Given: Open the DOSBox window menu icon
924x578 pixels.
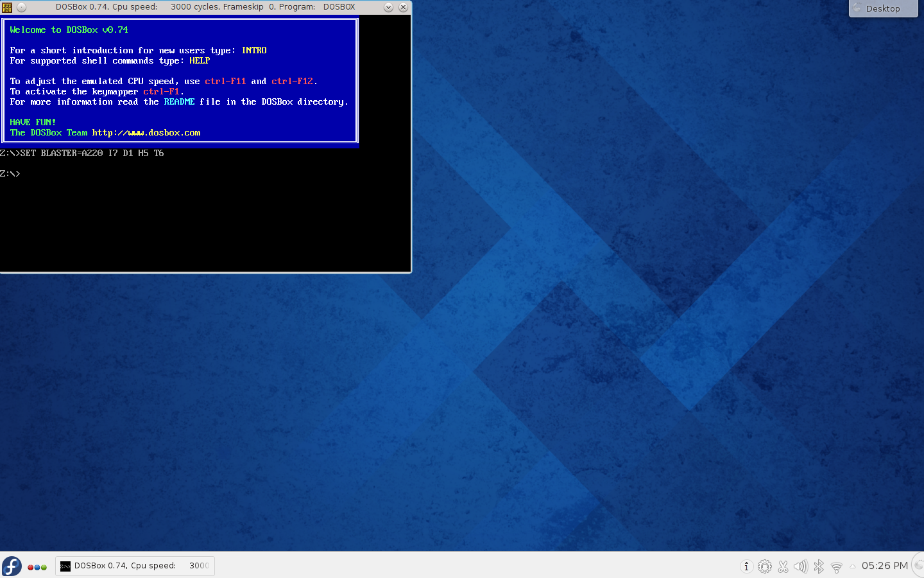Looking at the screenshot, I should 7,7.
